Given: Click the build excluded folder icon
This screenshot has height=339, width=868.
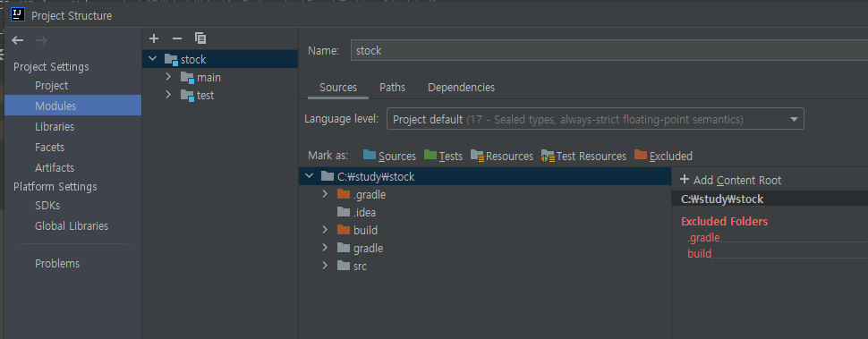Looking at the screenshot, I should (344, 230).
